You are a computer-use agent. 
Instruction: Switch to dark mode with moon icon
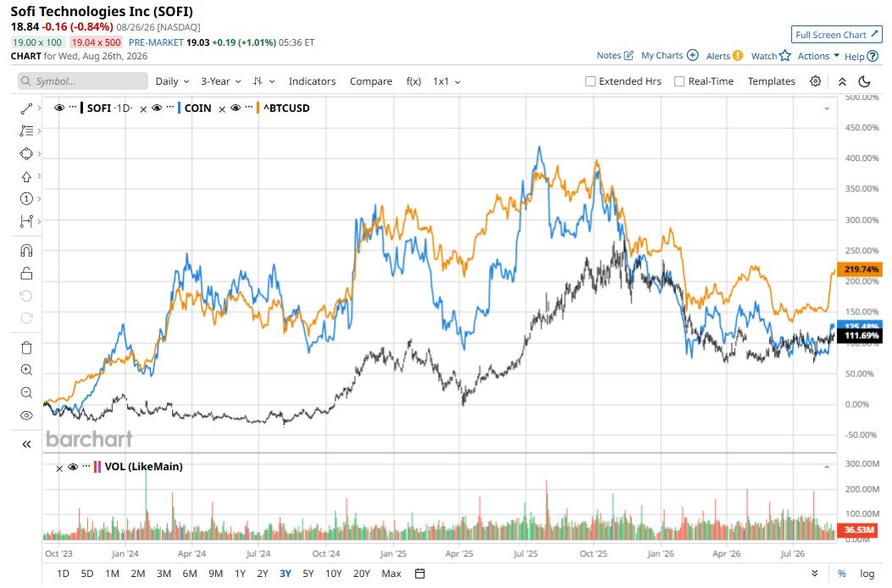coord(864,81)
